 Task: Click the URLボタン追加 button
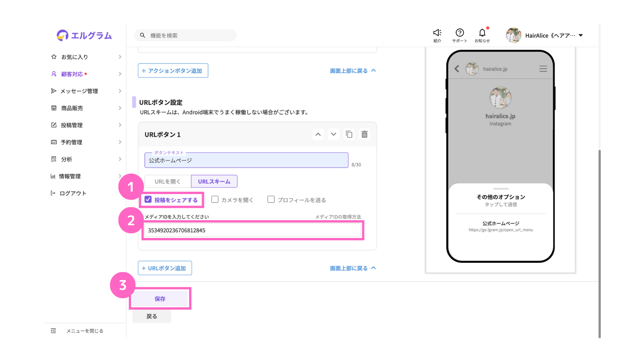[165, 268]
